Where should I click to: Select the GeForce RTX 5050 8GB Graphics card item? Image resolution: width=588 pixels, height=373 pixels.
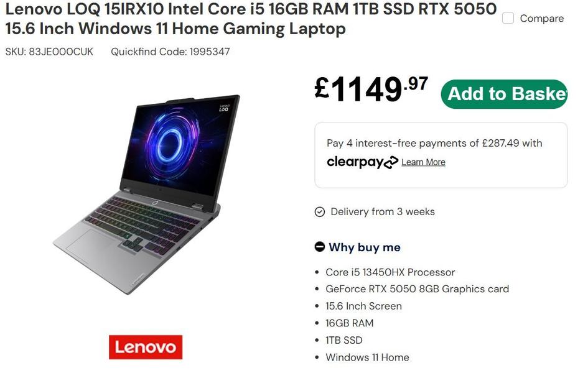coord(417,289)
